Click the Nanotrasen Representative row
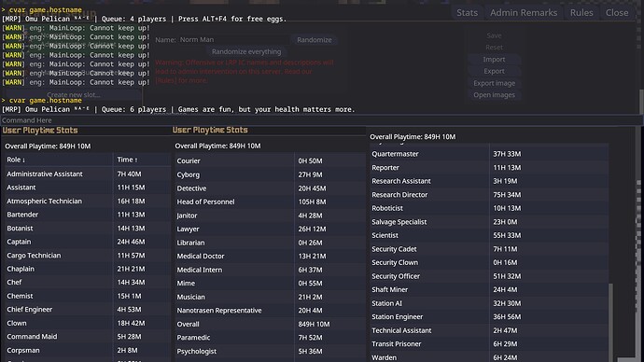 coord(270,311)
